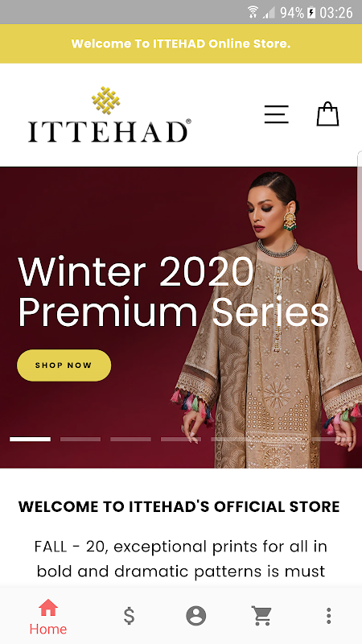Open the hamburger menu icon
This screenshot has width=362, height=644.
(x=276, y=114)
